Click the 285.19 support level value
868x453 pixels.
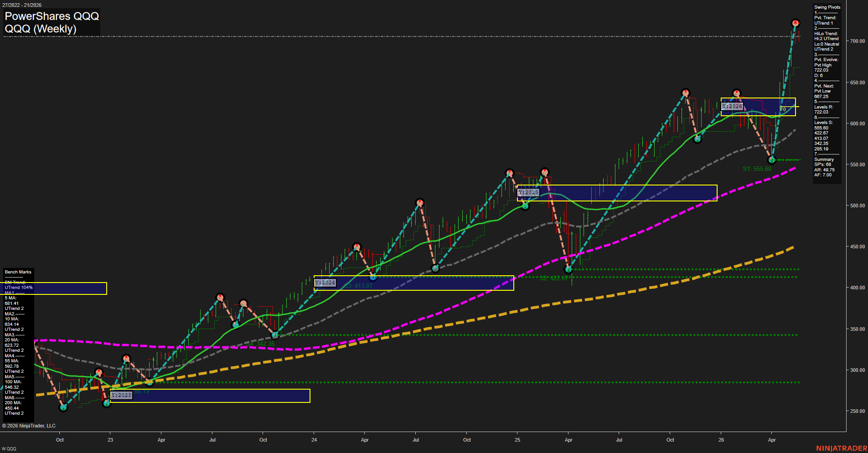(x=821, y=149)
